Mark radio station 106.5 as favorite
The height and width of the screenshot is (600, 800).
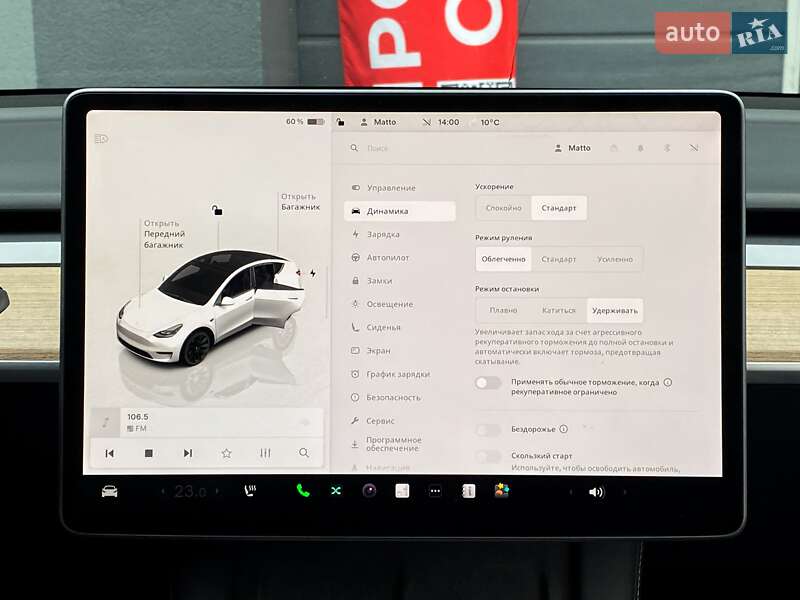tap(226, 453)
